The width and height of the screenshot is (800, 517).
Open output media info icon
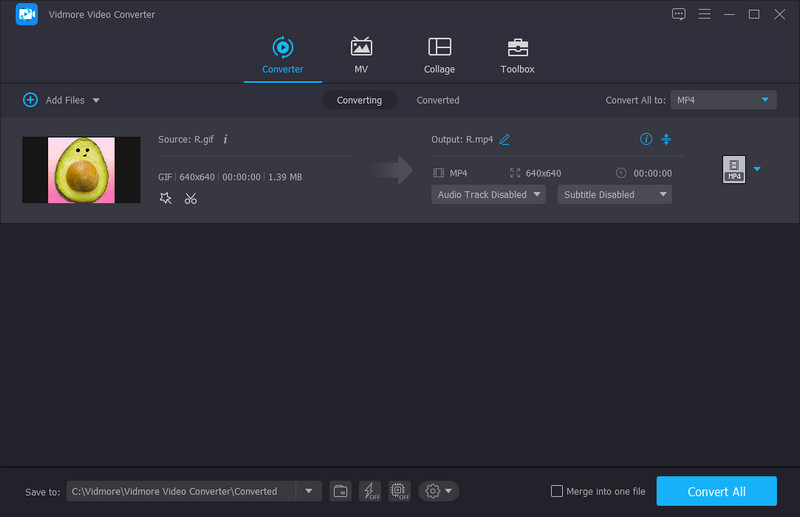(x=645, y=139)
